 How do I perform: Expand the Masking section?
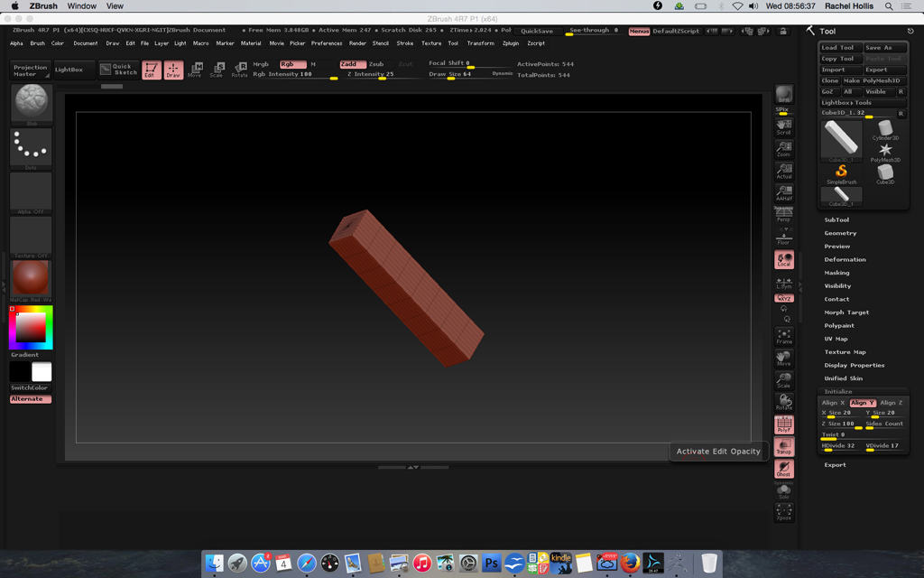click(836, 273)
